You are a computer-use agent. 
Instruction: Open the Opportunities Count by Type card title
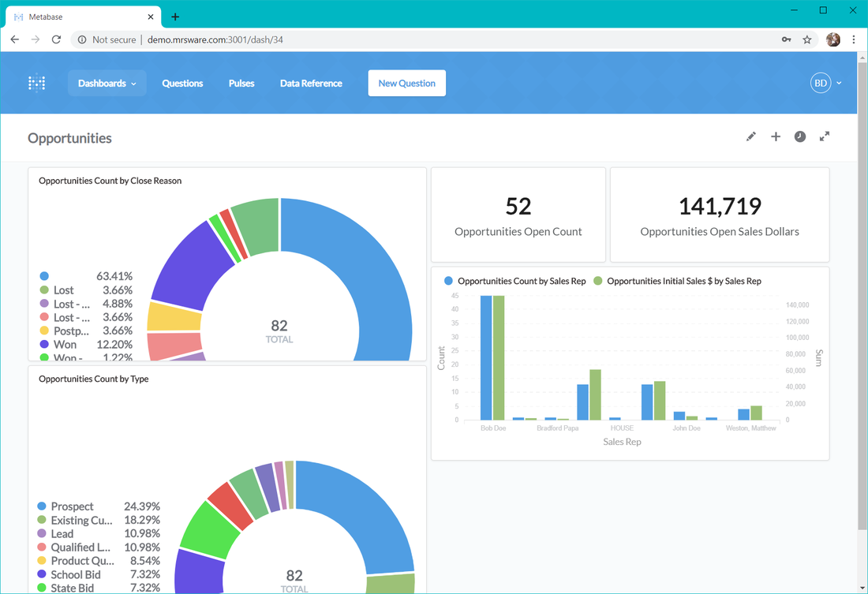[x=94, y=379]
